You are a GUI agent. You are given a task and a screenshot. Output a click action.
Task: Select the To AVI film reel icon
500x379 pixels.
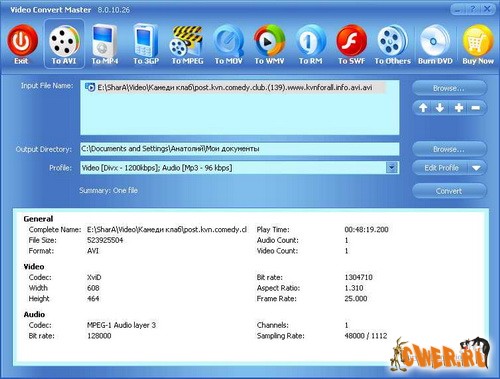pyautogui.click(x=64, y=41)
